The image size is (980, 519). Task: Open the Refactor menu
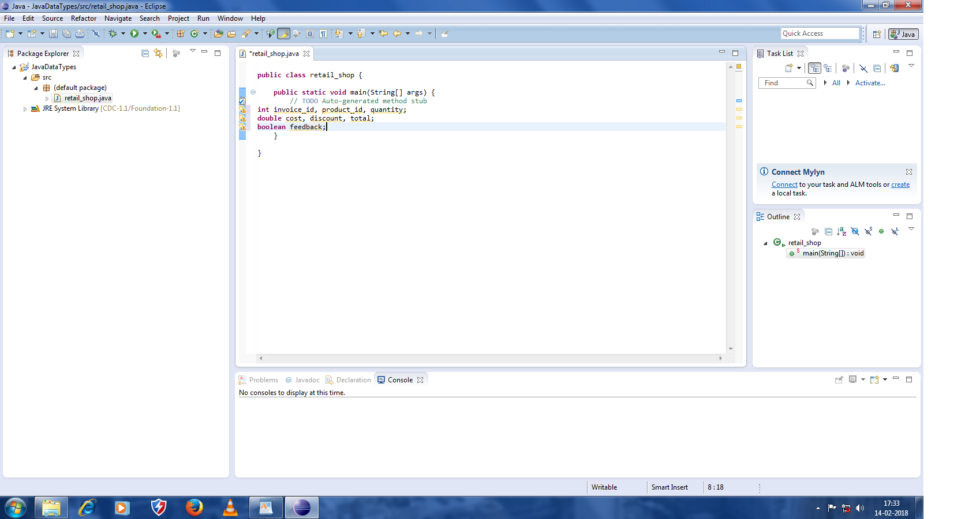(84, 18)
